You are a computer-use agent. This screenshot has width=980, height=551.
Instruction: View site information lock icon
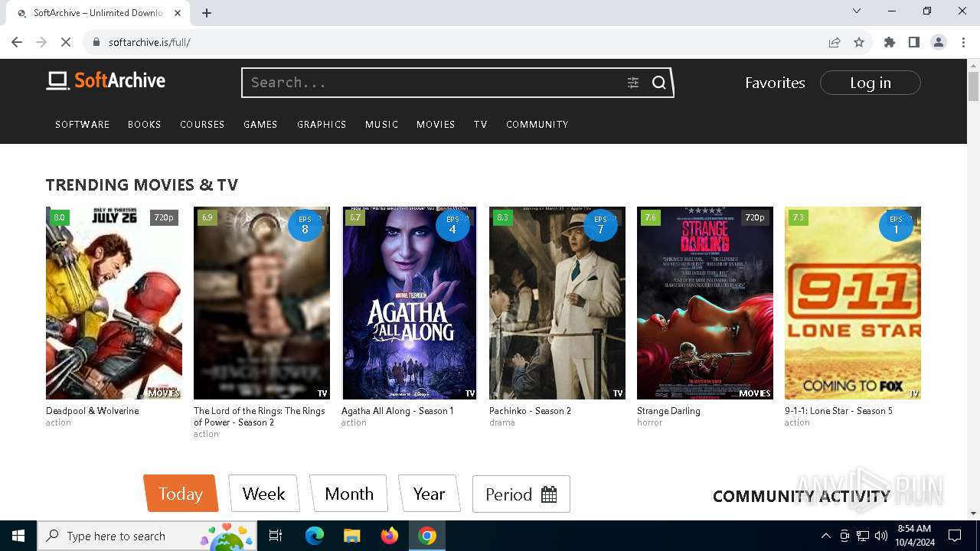[x=96, y=42]
